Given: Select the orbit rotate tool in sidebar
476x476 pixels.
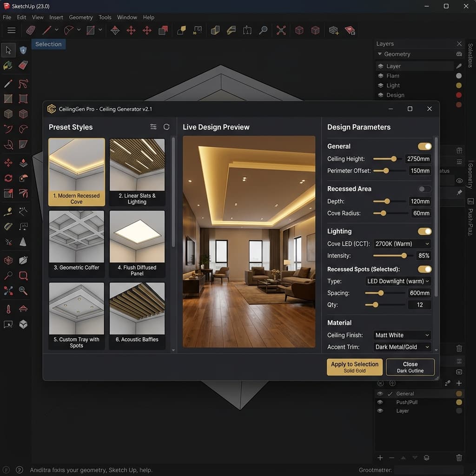Looking at the screenshot, I should [8, 178].
